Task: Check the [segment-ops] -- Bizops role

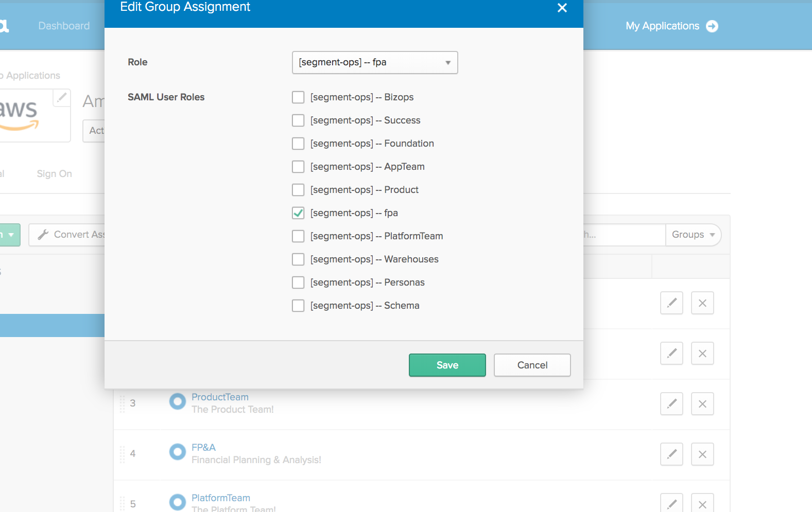Action: (298, 97)
